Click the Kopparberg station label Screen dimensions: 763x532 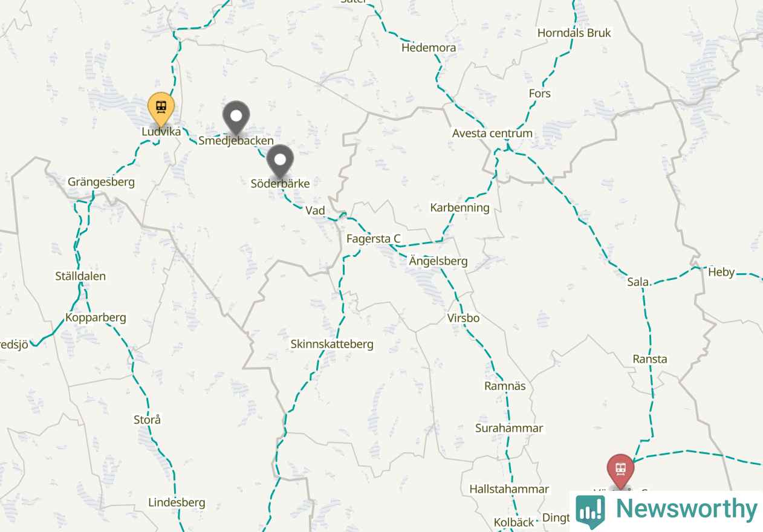(96, 317)
